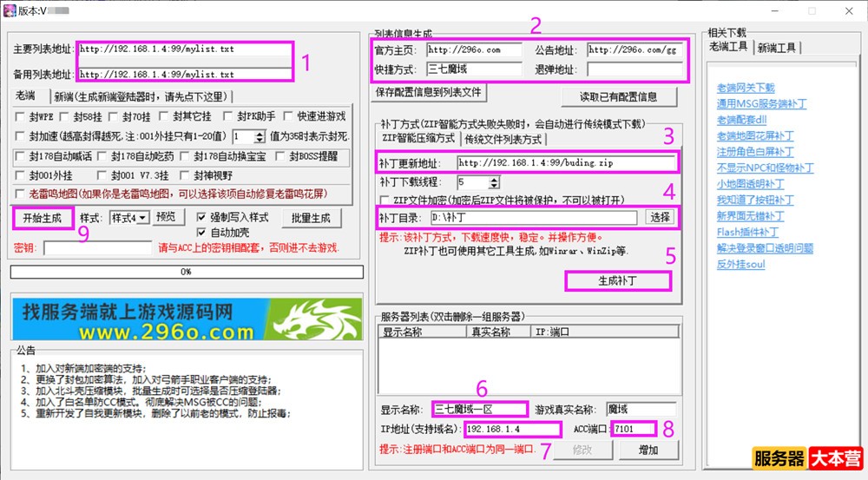Uncheck the 自动加壳 checkbox

(x=201, y=232)
